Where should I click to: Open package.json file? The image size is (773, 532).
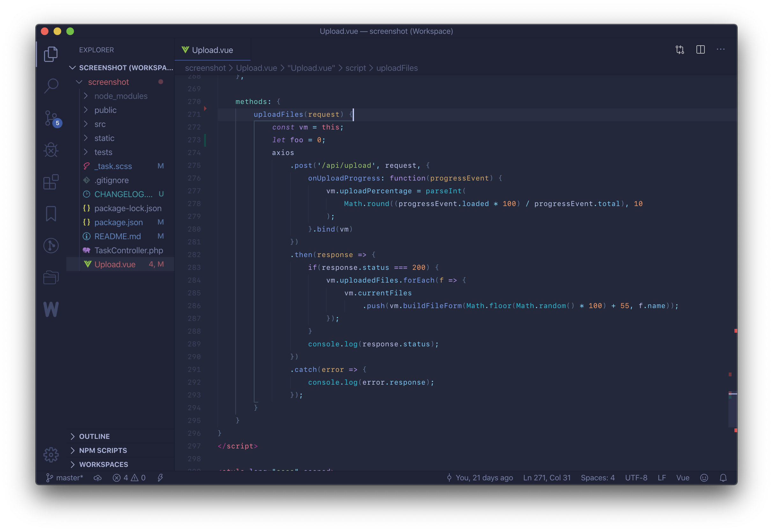(x=120, y=222)
